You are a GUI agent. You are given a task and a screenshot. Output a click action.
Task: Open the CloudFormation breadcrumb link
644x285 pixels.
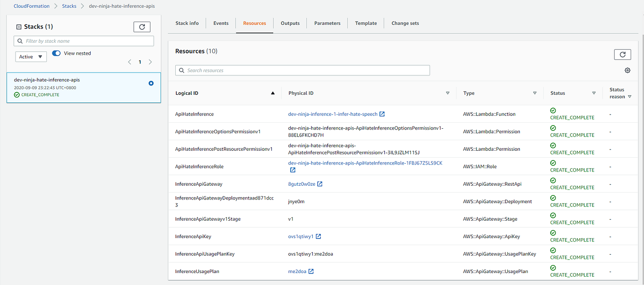(31, 6)
